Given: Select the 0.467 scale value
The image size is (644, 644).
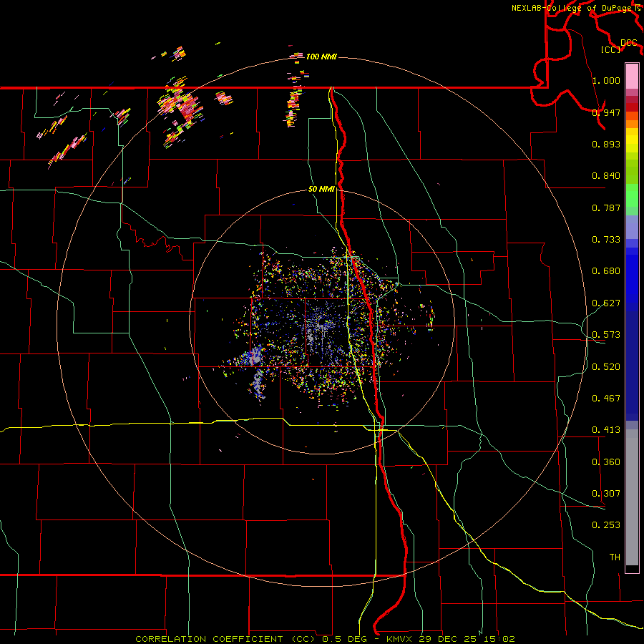Looking at the screenshot, I should [x=606, y=399].
